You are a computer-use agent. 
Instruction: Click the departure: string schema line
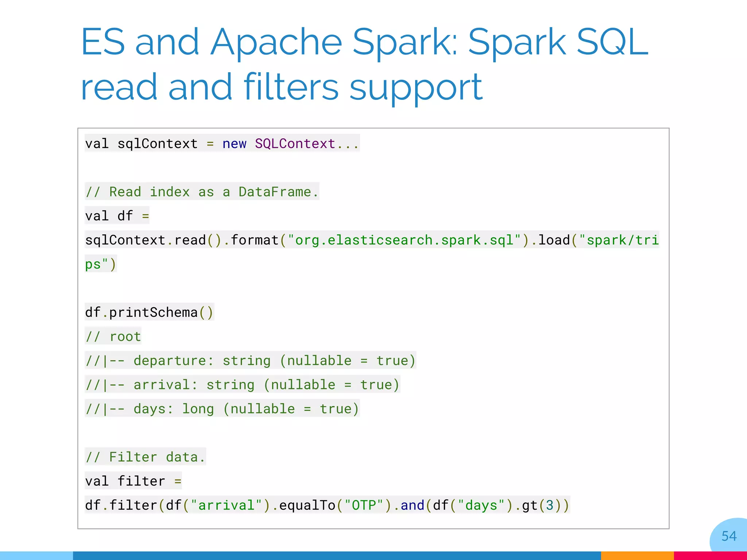click(251, 360)
